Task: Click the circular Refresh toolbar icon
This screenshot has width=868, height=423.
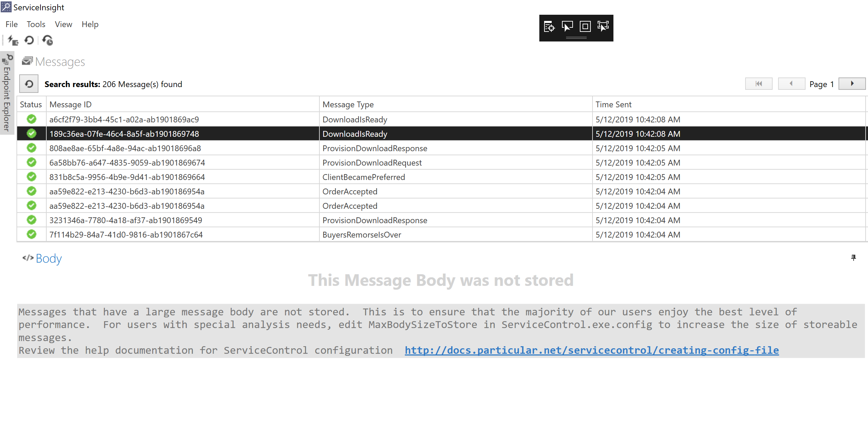Action: (x=29, y=40)
